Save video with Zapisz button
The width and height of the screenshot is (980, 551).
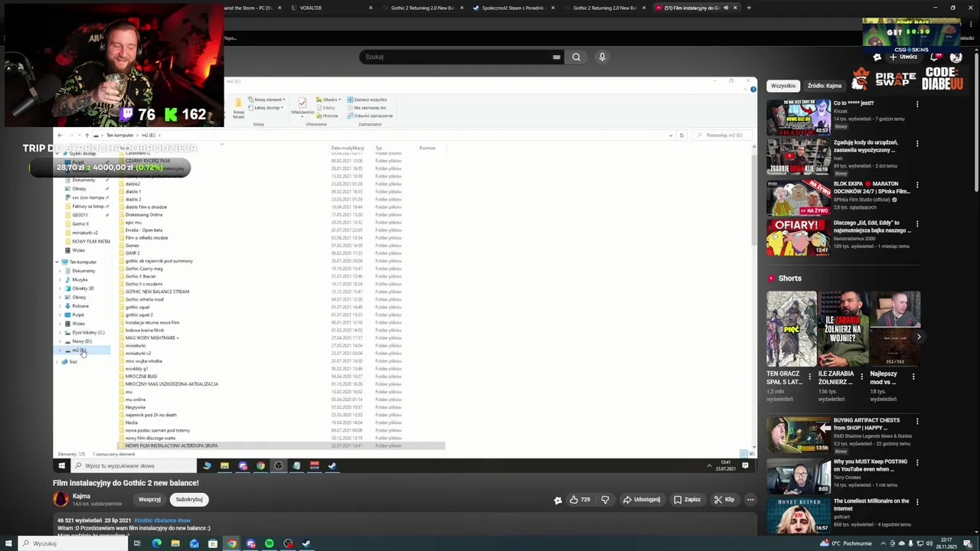coord(687,500)
